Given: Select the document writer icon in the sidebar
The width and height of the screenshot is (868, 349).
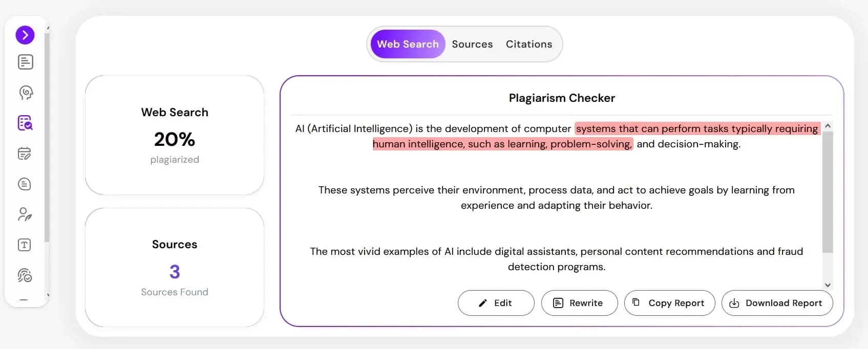Looking at the screenshot, I should pos(25,61).
